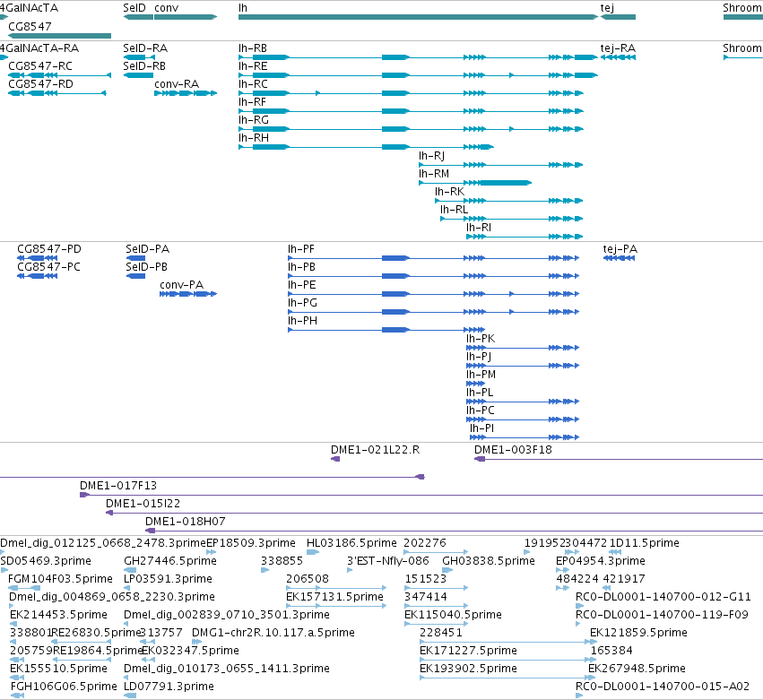The width and height of the screenshot is (763, 700).
Task: Open the LD07791.3prime EST label
Action: point(169,687)
